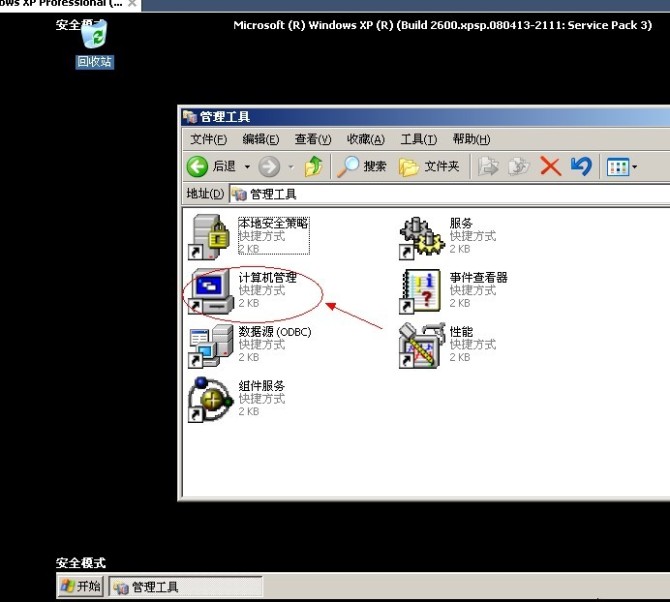Viewport: 670px width, 602px height.
Task: Click the 管理工具 taskbar button
Action: [x=185, y=587]
